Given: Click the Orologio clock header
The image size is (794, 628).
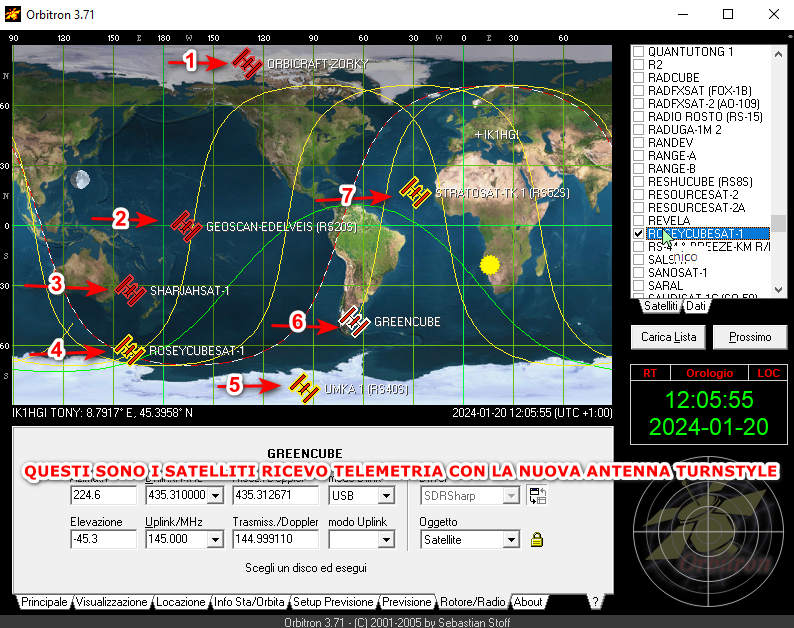Looking at the screenshot, I should 709,373.
